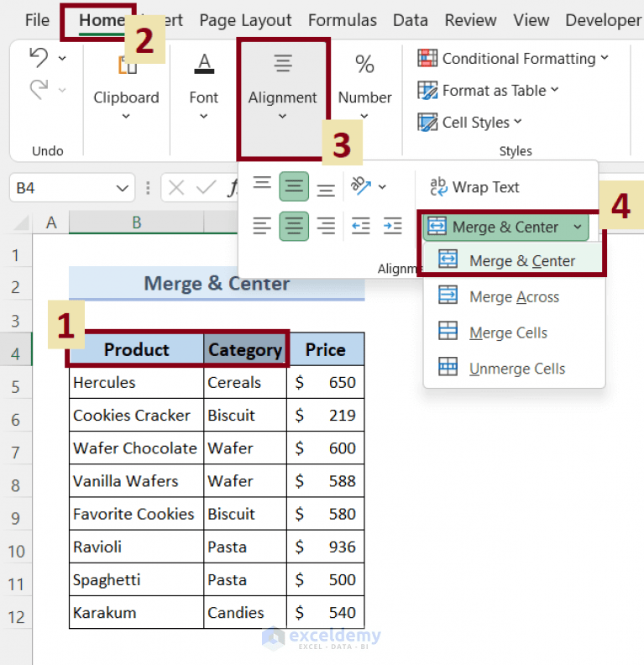Click the Hercules cell
644x665 pixels.
pyautogui.click(x=137, y=382)
